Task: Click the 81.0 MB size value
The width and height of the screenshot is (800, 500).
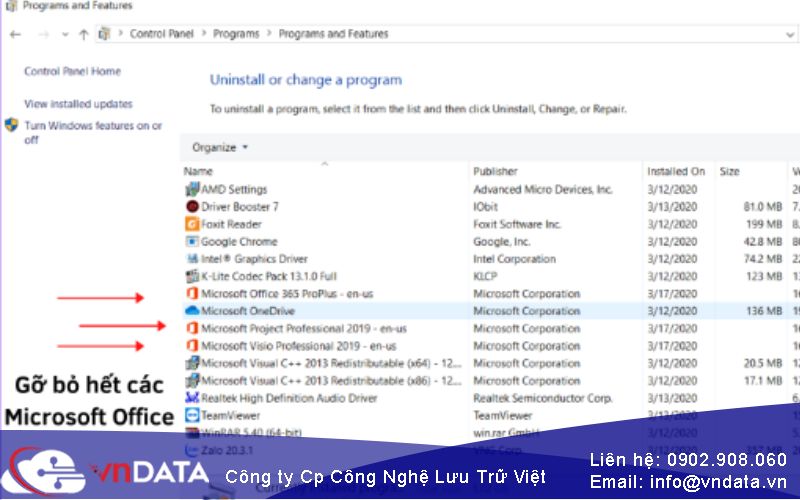Action: [x=763, y=207]
